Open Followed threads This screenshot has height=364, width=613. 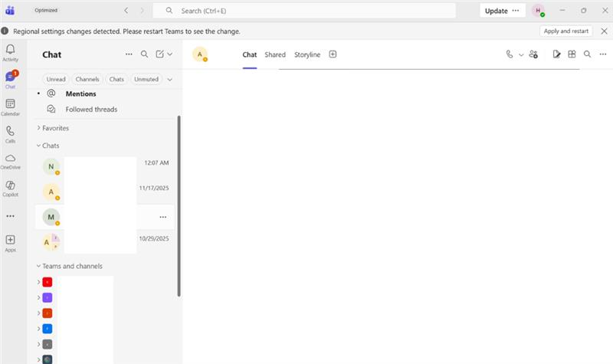[104, 110]
